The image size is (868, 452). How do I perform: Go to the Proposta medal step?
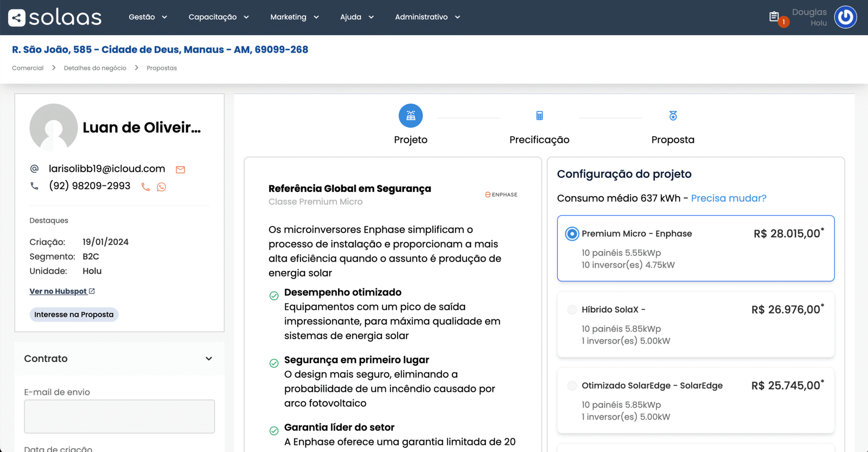[x=673, y=116]
